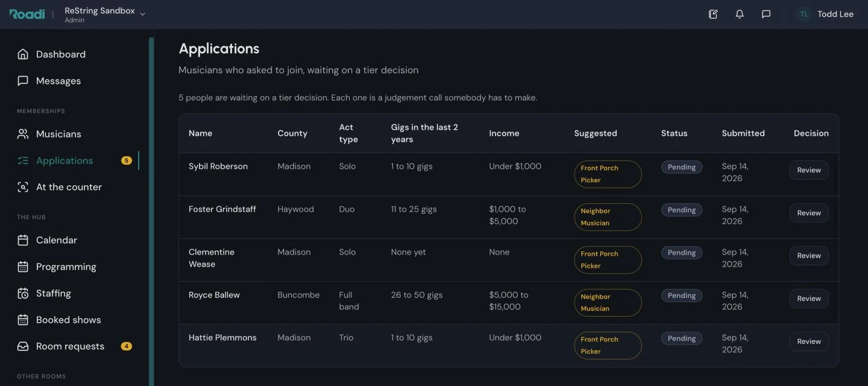This screenshot has height=386, width=868.
Task: Open the compose note icon in header
Action: 713,14
